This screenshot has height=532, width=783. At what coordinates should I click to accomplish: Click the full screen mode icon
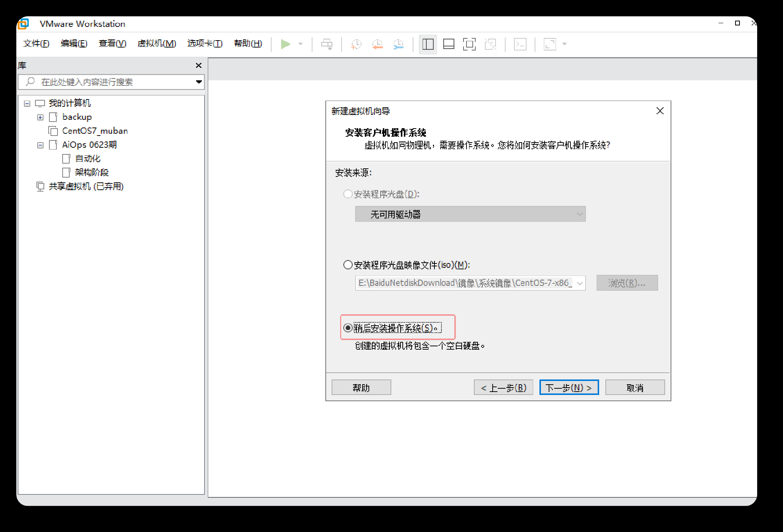(469, 44)
